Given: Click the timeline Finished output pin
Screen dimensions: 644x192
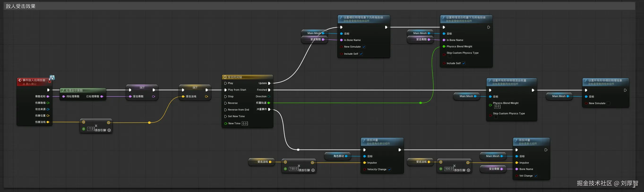Looking at the screenshot, I should 269,90.
